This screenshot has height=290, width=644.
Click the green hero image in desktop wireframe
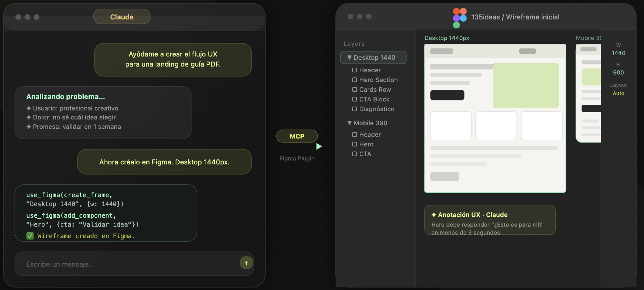[526, 85]
